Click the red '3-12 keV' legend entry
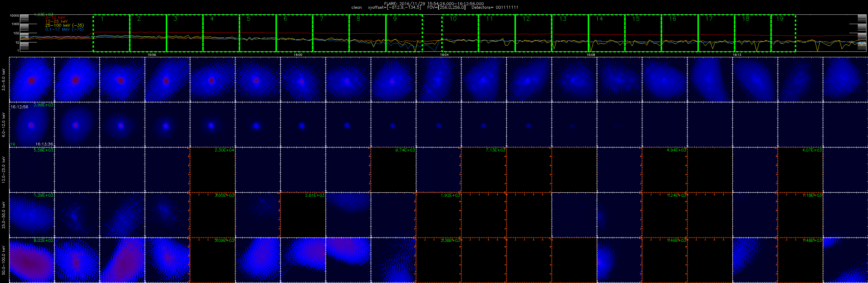The width and height of the screenshot is (868, 283). 55,17
